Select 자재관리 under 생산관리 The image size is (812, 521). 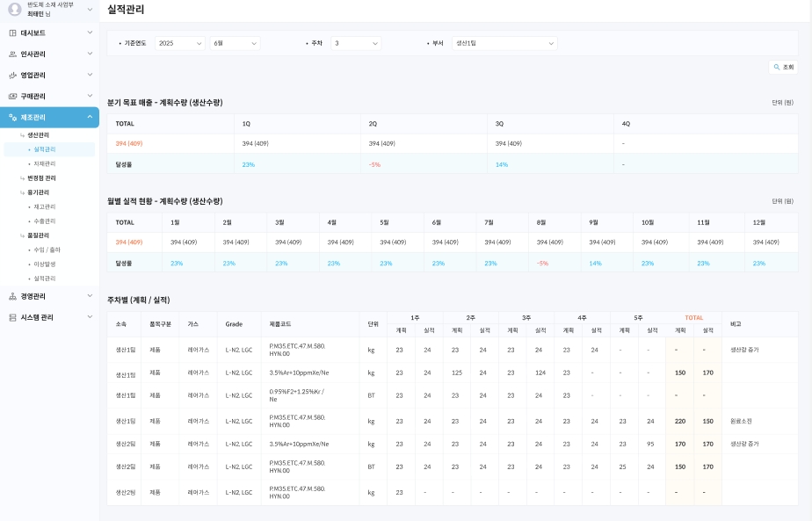coord(44,164)
